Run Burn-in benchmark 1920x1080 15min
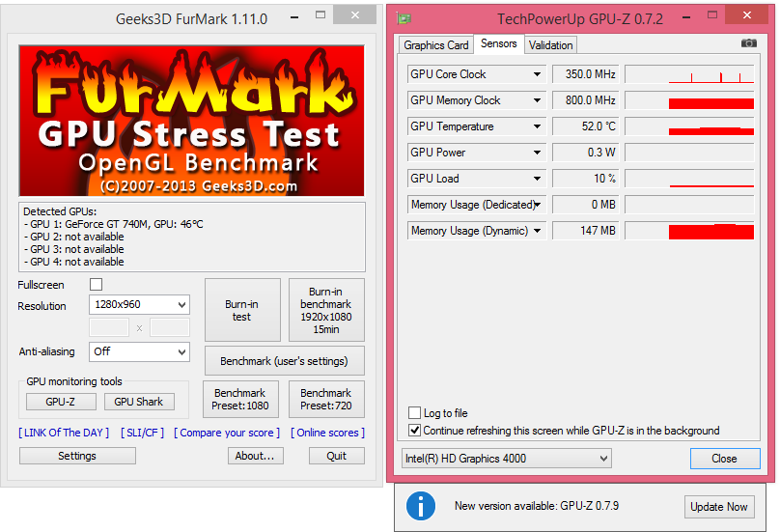 [x=326, y=310]
